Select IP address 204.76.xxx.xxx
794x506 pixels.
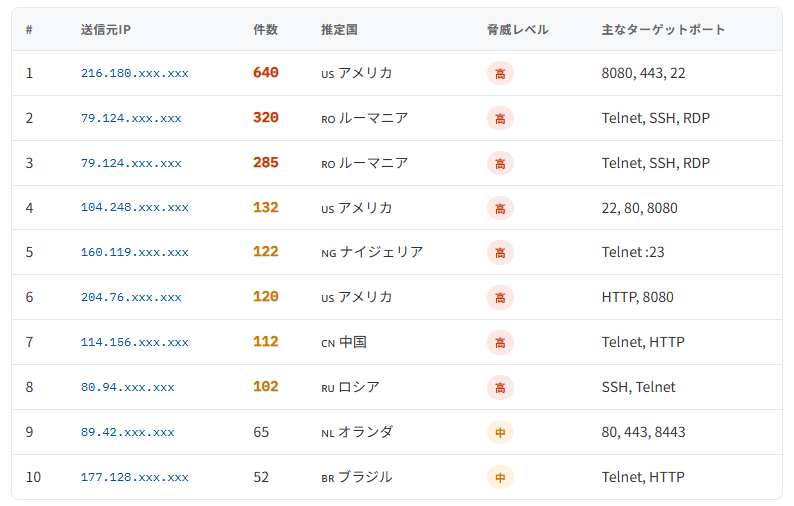click(131, 297)
